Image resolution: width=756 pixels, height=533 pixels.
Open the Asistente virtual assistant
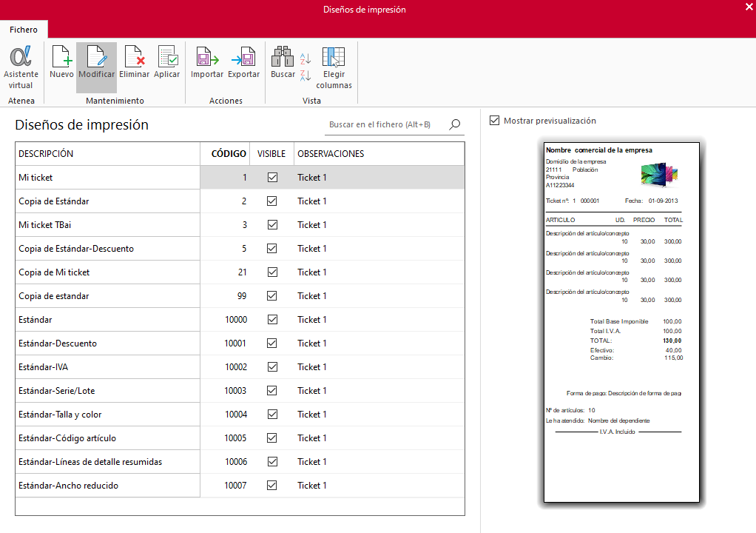[21, 67]
